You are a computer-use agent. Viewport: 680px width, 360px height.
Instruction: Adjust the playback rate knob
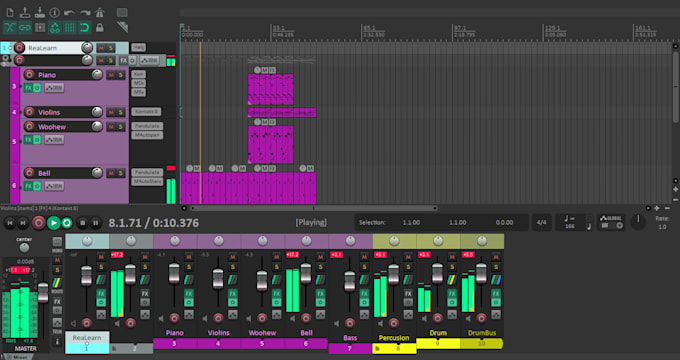click(x=638, y=222)
